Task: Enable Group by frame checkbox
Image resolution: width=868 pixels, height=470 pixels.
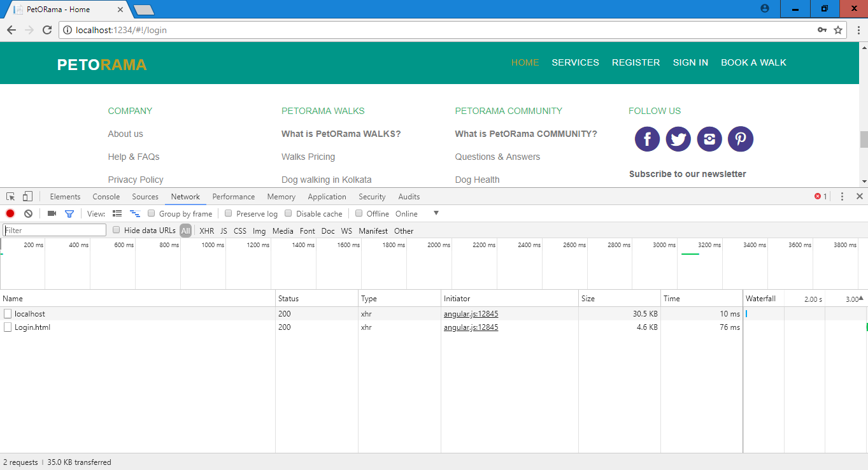Action: click(152, 213)
